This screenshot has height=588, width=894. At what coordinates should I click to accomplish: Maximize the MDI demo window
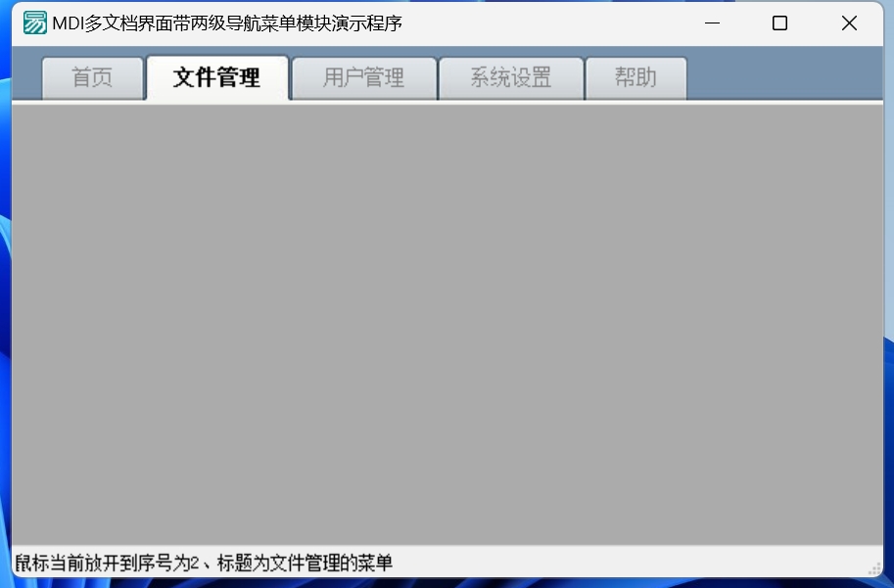point(779,23)
